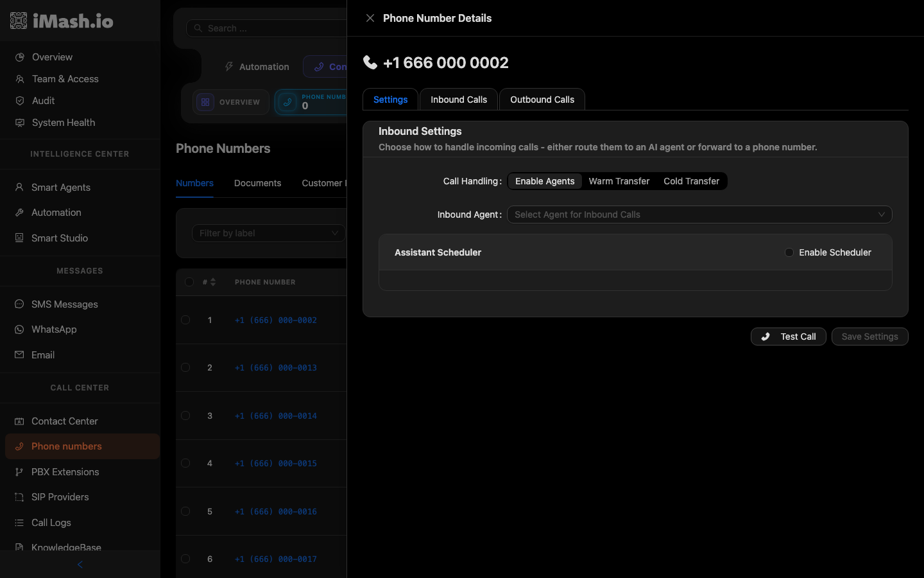Open the Documents tab

click(257, 183)
